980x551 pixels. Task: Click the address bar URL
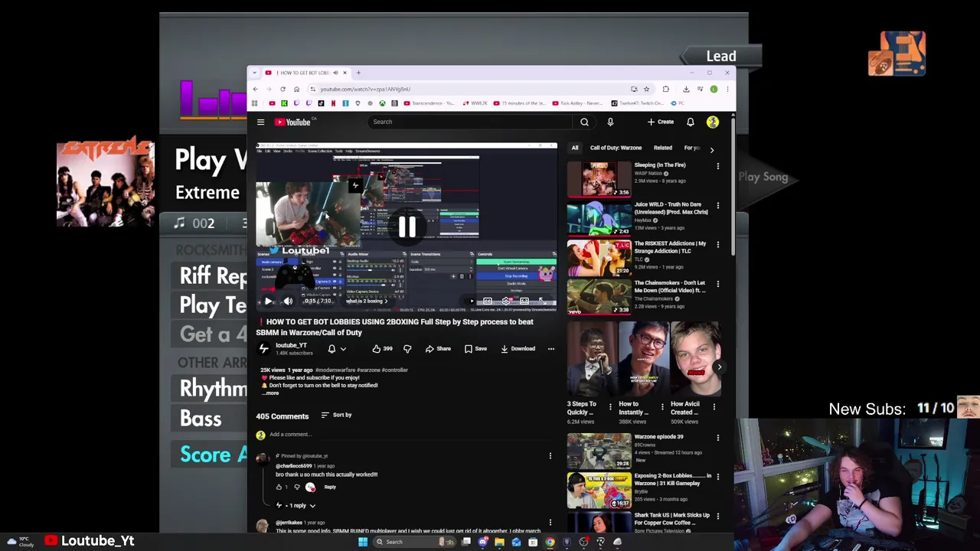click(x=365, y=90)
